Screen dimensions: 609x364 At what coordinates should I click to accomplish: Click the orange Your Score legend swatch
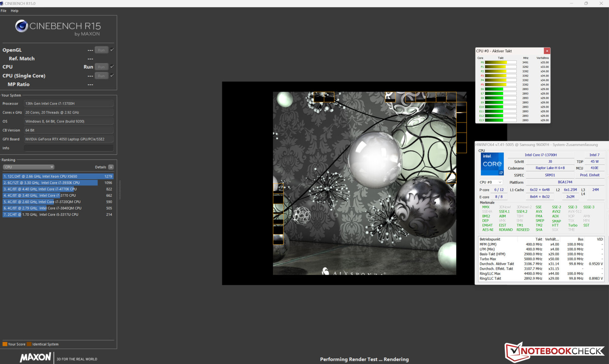5,344
